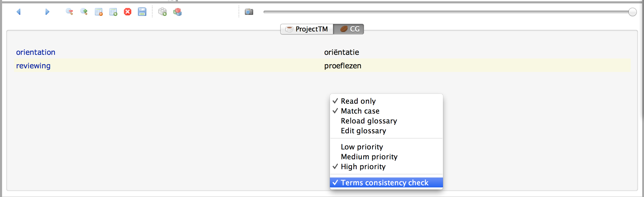644x197 pixels.
Task: Switch to the ProjectTM tab
Action: [x=307, y=29]
